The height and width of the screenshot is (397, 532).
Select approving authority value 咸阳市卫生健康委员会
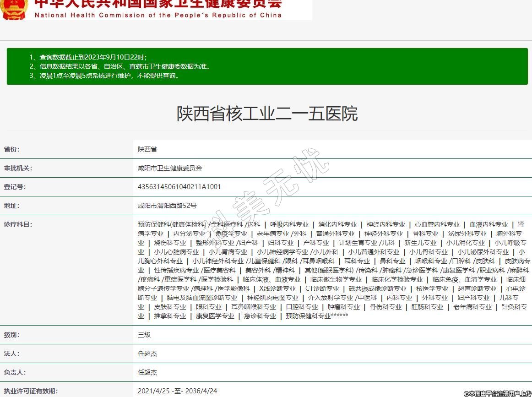coord(170,168)
